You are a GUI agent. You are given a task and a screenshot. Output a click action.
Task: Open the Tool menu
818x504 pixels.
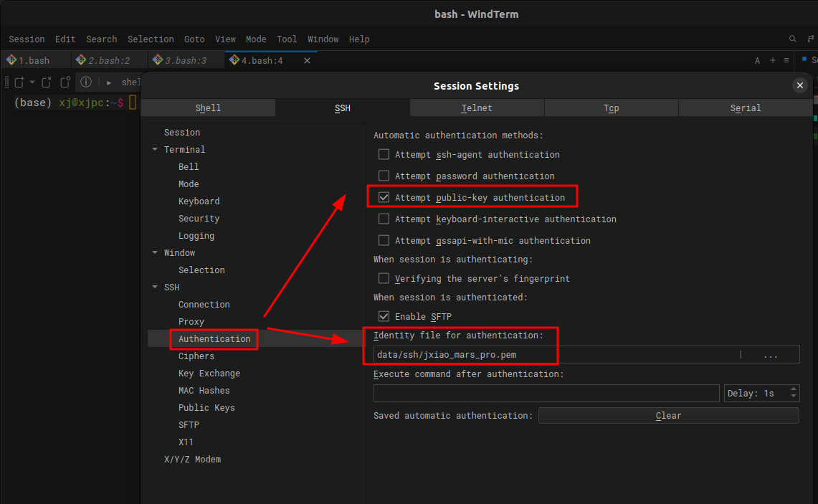(x=286, y=39)
